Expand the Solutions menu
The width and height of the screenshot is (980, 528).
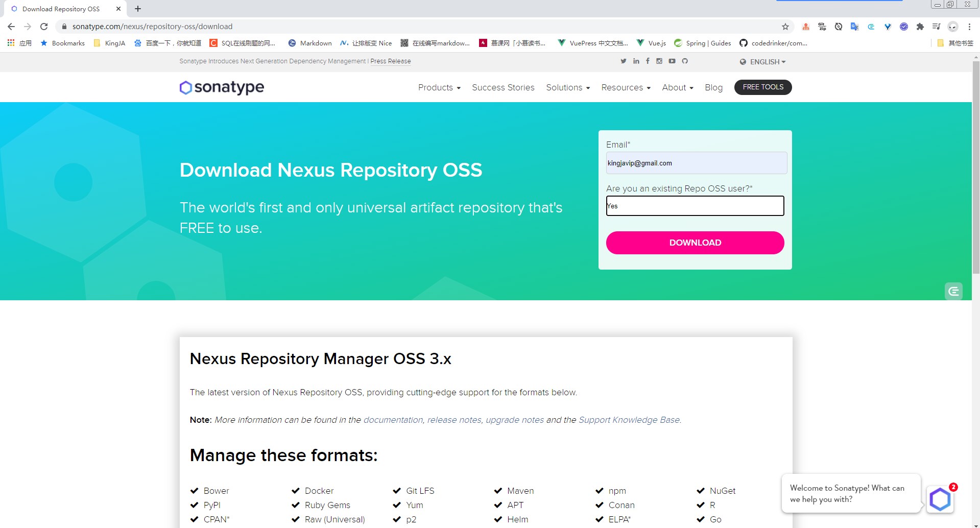click(x=568, y=87)
